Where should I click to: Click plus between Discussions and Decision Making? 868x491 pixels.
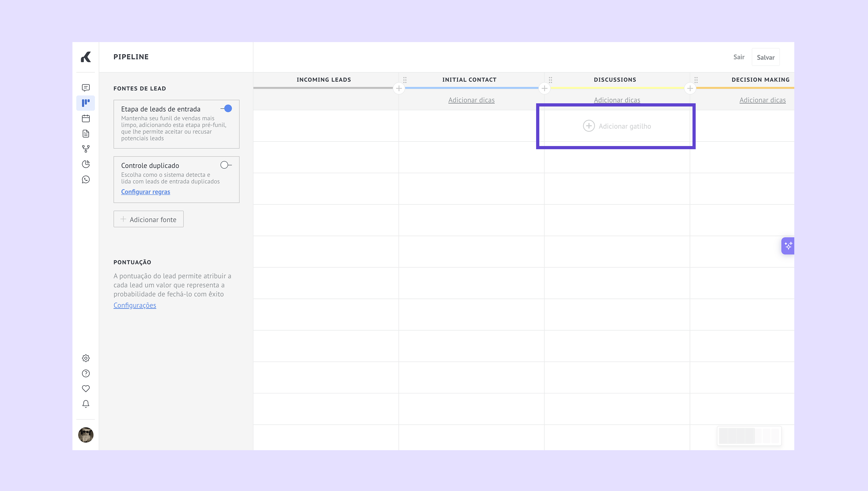click(690, 88)
